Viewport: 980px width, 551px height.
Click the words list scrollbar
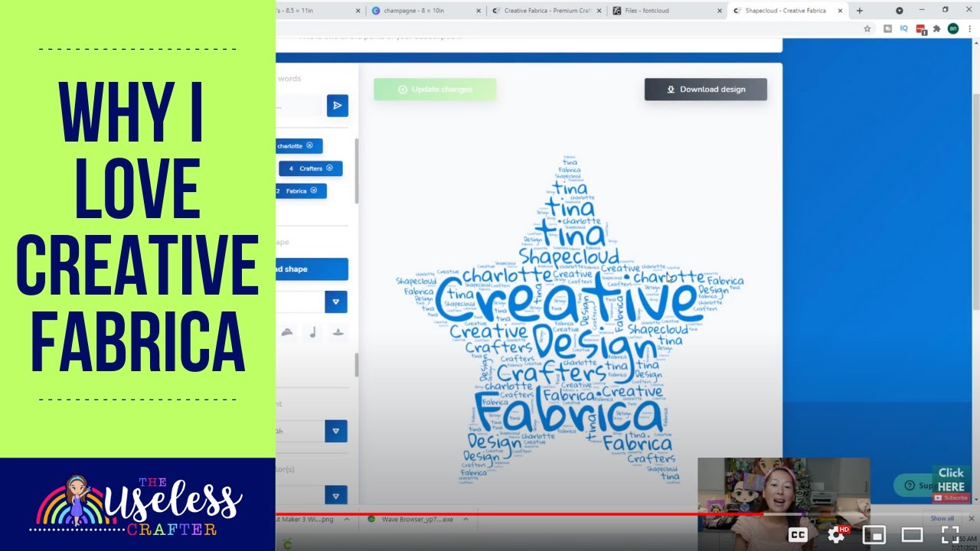[356, 171]
